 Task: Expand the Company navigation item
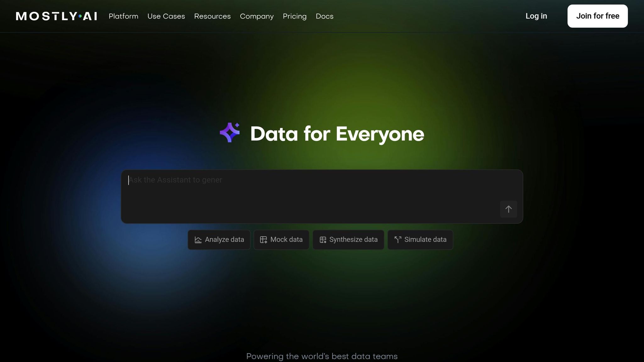coord(257,16)
